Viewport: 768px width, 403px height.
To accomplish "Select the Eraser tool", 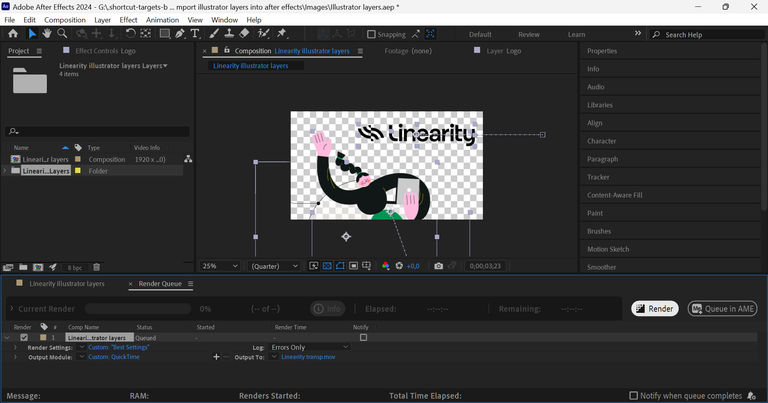I will [245, 34].
